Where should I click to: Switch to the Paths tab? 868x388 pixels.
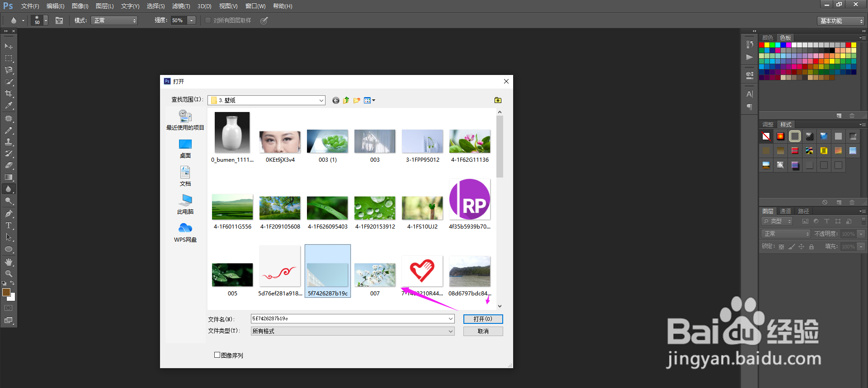click(x=803, y=211)
